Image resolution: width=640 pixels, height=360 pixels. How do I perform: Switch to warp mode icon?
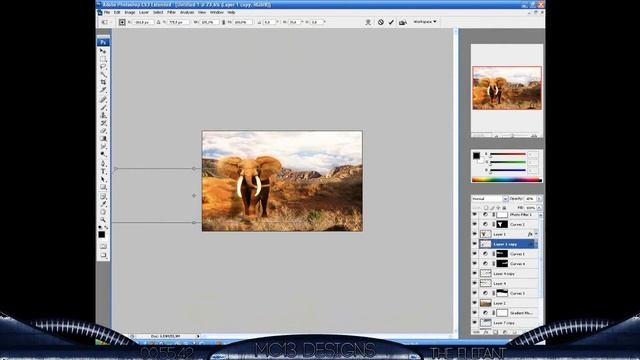click(368, 22)
